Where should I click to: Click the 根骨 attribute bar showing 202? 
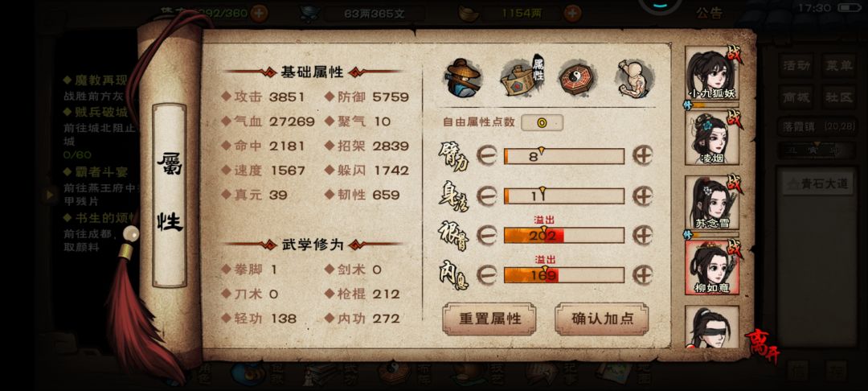pos(564,236)
